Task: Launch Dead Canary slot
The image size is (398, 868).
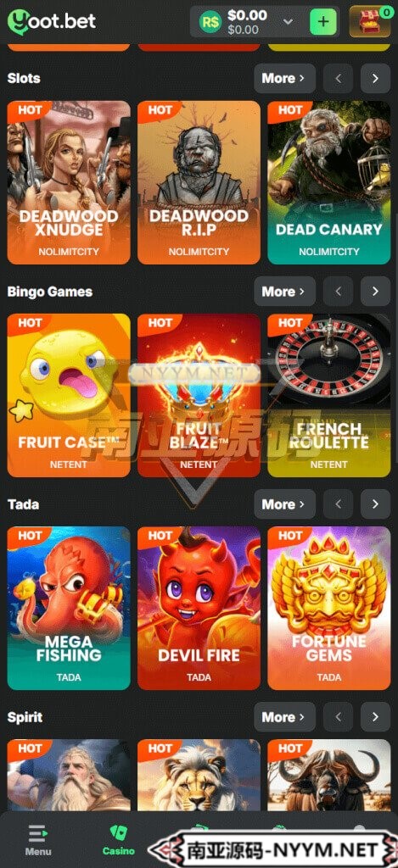Action: tap(329, 182)
